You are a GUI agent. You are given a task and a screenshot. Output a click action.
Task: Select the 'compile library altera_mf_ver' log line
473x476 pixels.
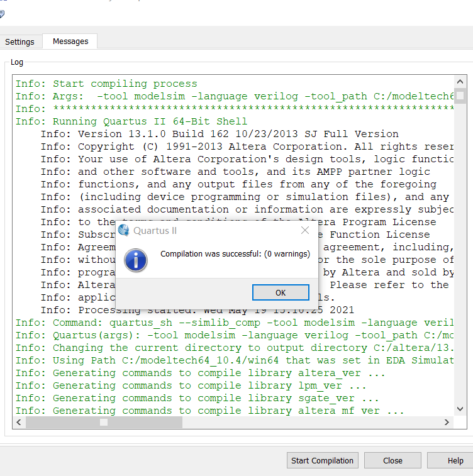[x=210, y=411]
